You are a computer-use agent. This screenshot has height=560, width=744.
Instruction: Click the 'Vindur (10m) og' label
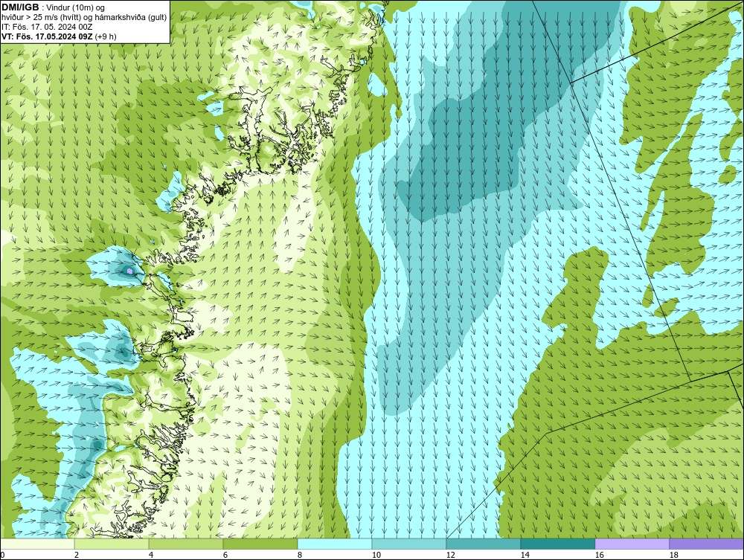76,7
